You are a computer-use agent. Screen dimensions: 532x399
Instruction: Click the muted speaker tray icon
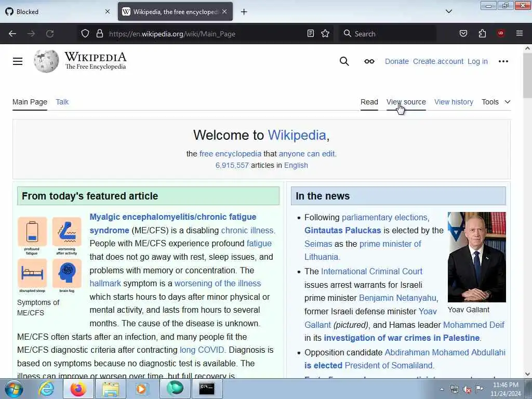[467, 390]
